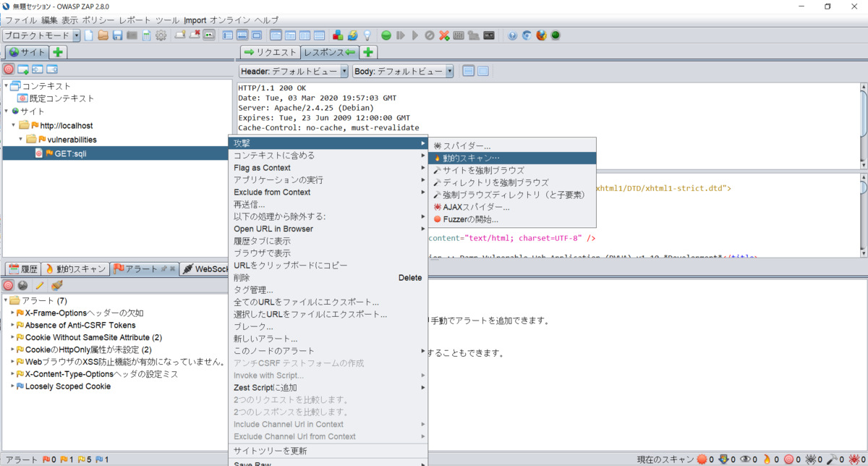868x466 pixels.
Task: Toggle the red target scope icon in Sites panel
Action: (x=9, y=69)
